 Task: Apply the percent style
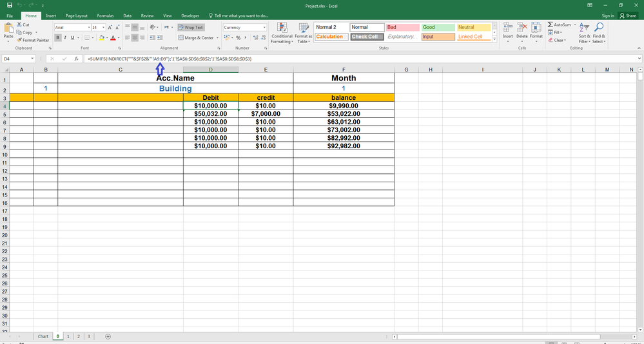point(239,37)
